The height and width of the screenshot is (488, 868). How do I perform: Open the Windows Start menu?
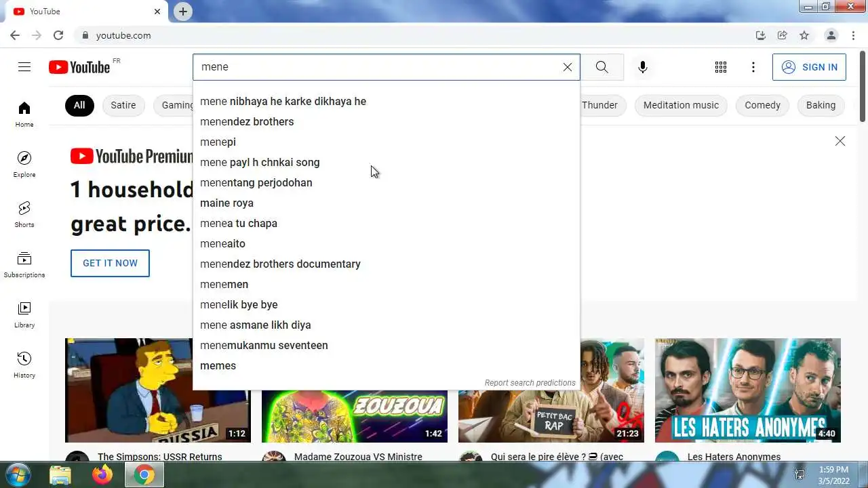[x=17, y=474]
